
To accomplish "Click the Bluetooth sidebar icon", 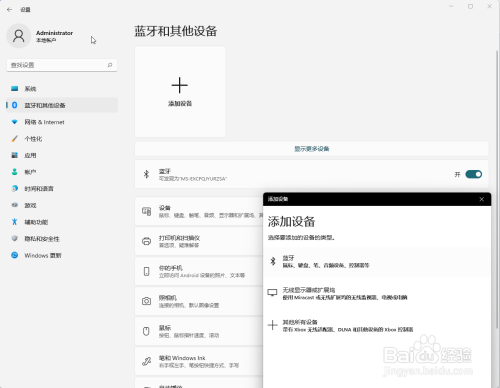I will (14, 105).
